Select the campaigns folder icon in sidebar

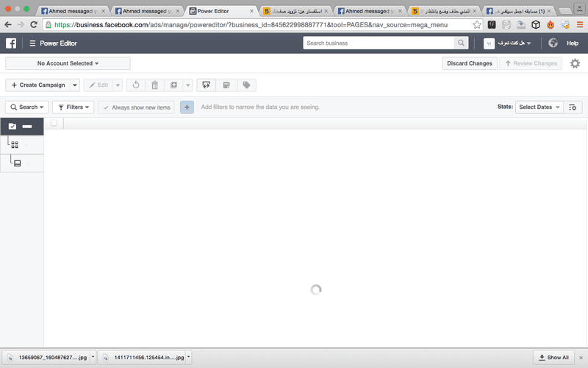(x=12, y=127)
